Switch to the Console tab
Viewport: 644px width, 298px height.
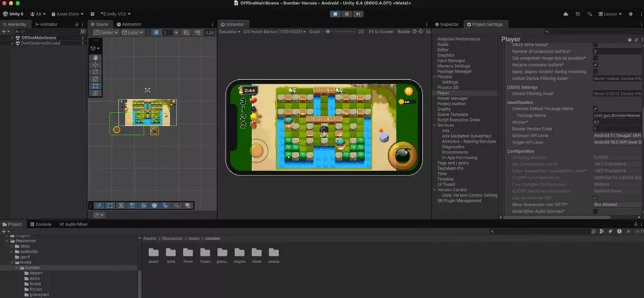(40, 224)
